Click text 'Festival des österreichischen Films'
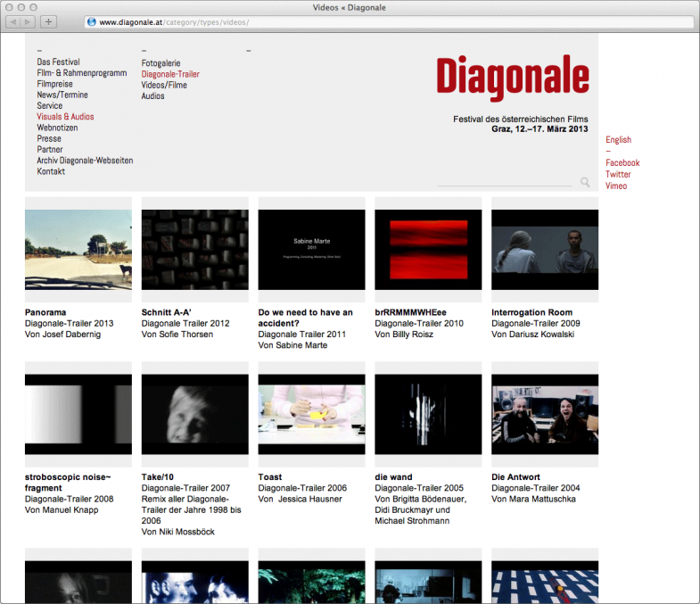The height and width of the screenshot is (604, 700). tap(521, 120)
